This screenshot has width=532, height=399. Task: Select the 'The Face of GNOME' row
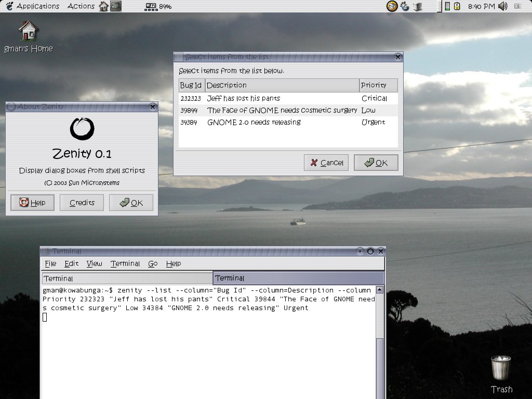[288, 110]
